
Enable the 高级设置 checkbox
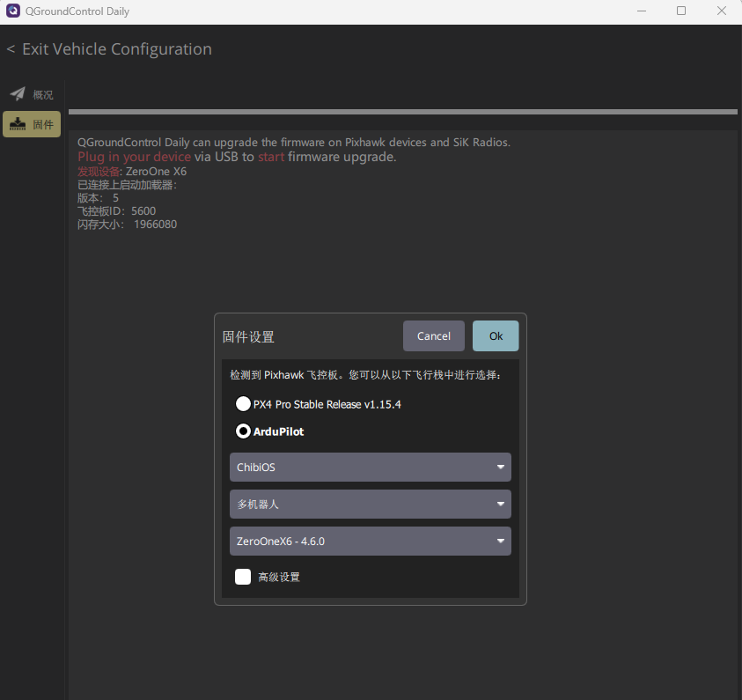pos(243,577)
